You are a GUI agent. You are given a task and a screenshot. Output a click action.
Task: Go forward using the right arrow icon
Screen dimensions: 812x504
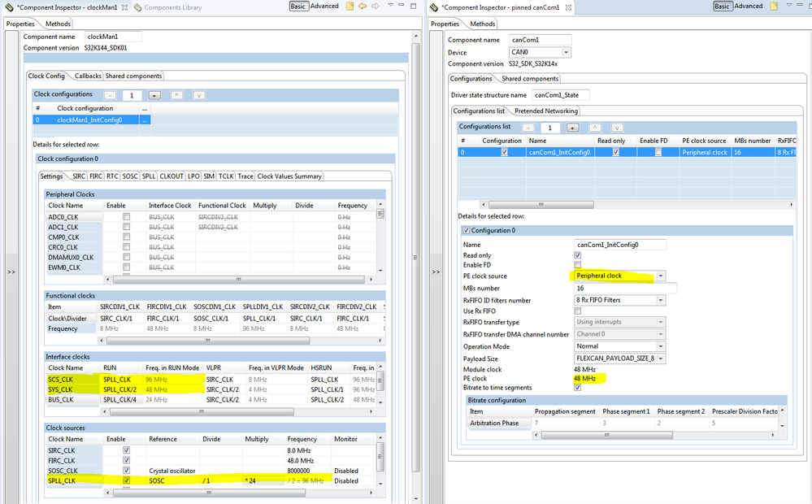tap(376, 7)
